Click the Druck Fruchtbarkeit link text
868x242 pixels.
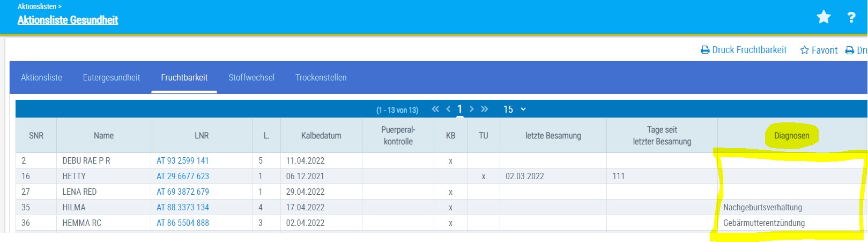(750, 50)
